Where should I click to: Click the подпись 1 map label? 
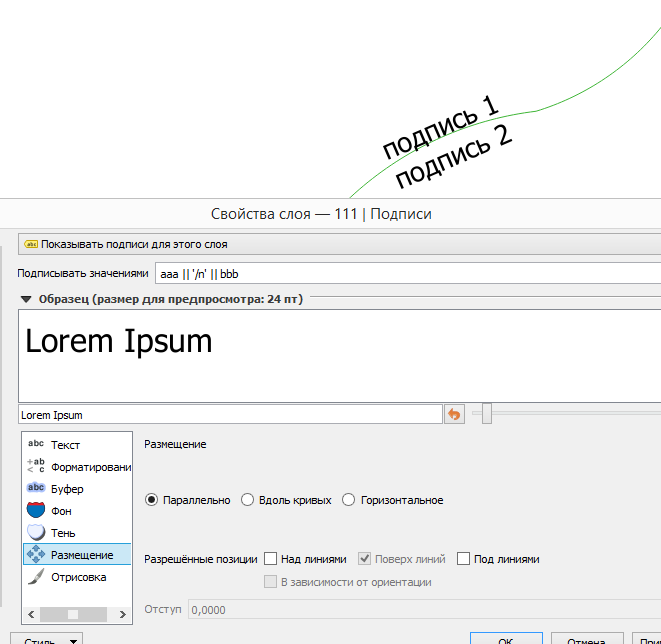click(441, 126)
